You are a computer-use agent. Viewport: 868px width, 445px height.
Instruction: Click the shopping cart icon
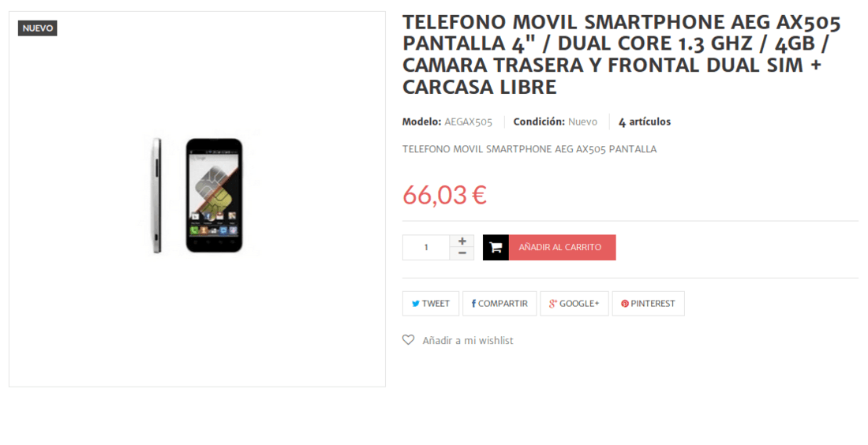496,248
